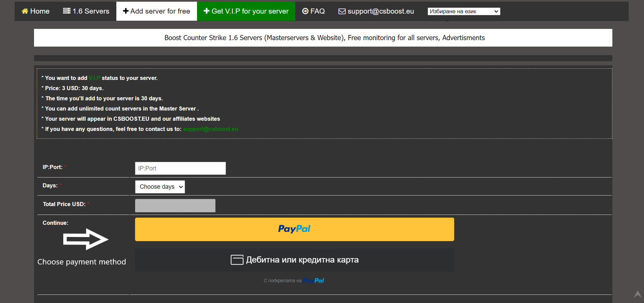The image size is (644, 303).
Task: Open the FAQ page
Action: point(313,11)
